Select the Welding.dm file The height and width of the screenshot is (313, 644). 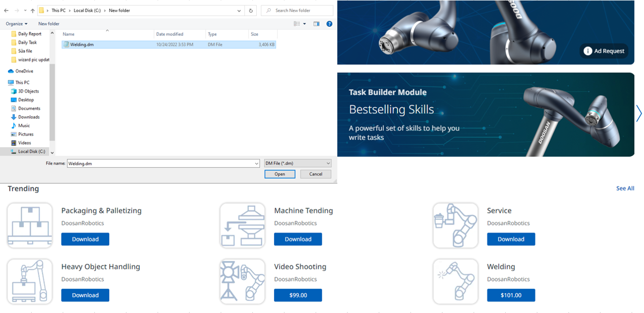tap(169, 44)
